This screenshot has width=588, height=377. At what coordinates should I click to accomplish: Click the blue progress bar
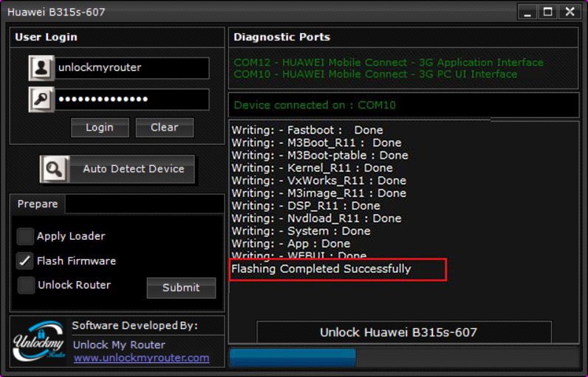coord(293,358)
